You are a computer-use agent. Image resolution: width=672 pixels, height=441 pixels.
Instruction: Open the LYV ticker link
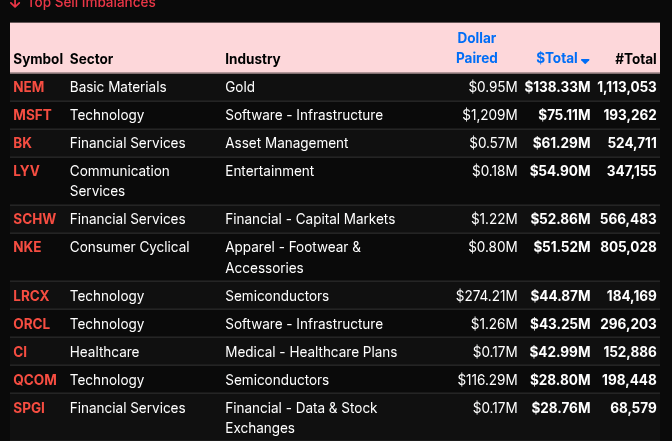click(27, 171)
